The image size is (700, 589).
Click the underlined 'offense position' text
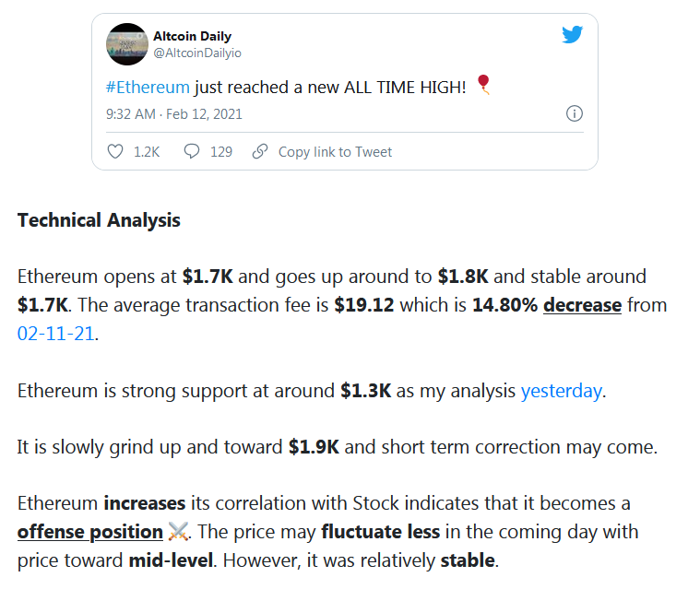[90, 532]
